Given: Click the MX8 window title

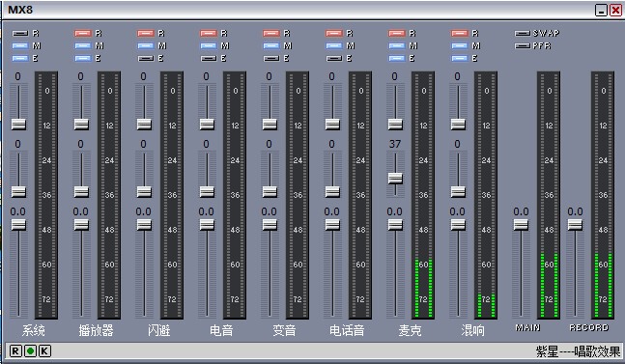Looking at the screenshot, I should pos(20,10).
